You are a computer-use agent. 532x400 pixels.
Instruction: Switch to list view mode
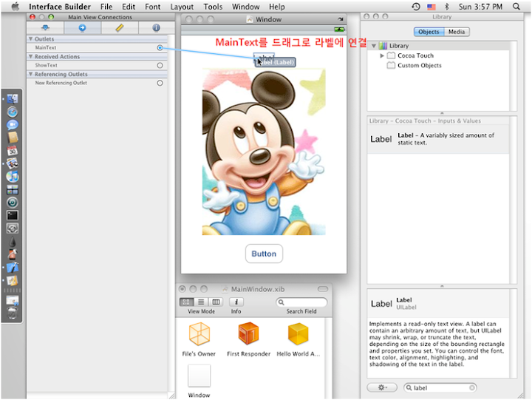(202, 302)
